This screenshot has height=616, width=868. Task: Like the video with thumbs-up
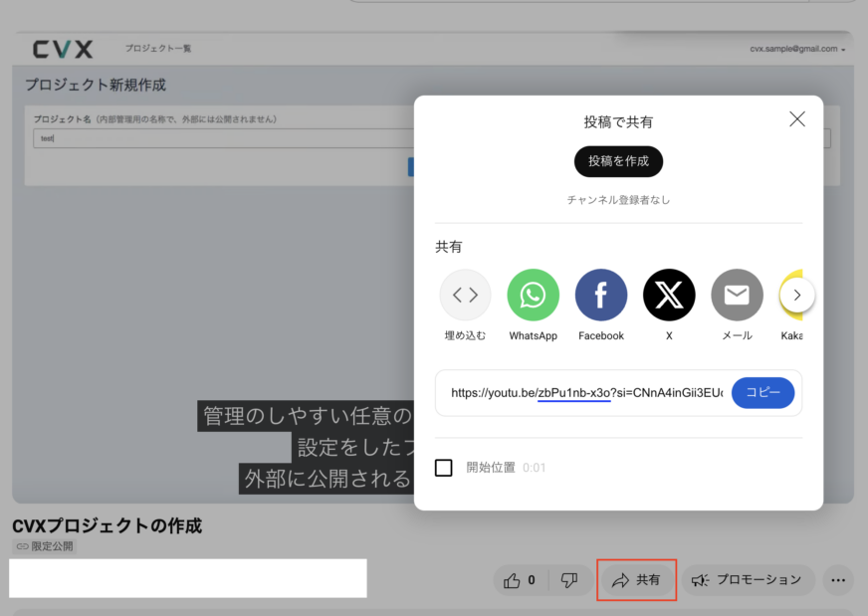click(x=520, y=580)
